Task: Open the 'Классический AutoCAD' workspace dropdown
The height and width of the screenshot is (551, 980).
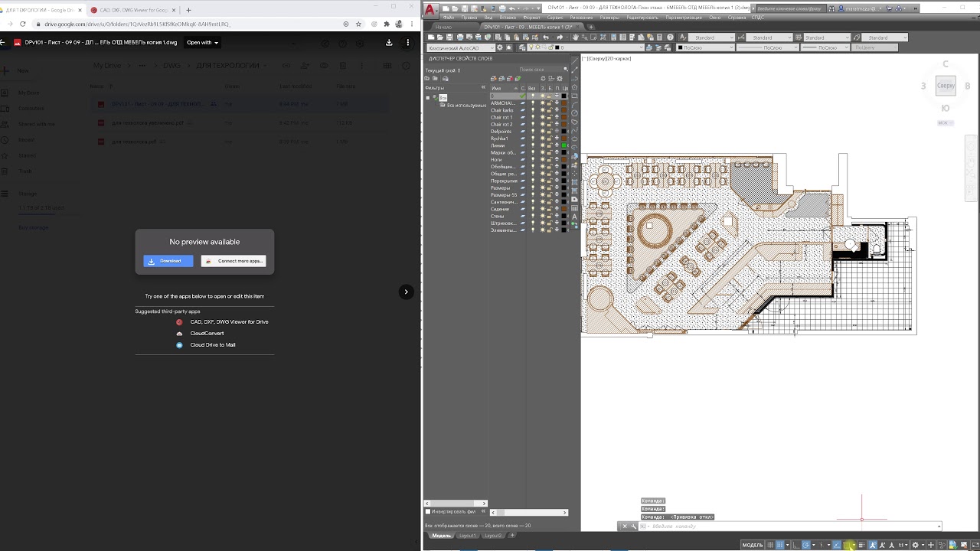Action: (459, 47)
